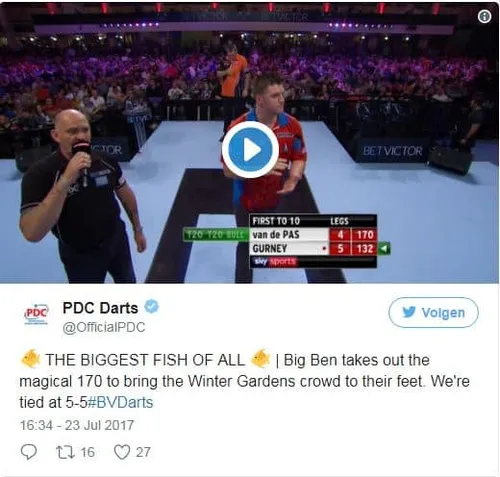Open the info icon on the video
This screenshot has width=500, height=477.
pos(484,17)
